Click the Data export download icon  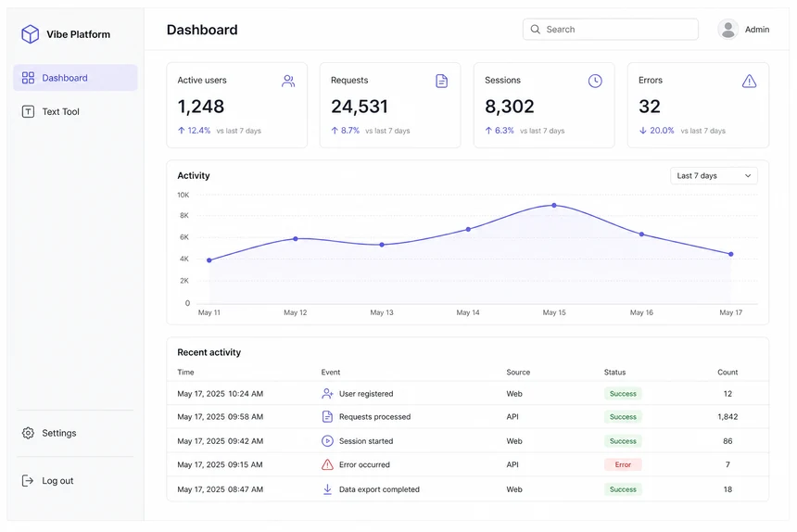point(327,489)
